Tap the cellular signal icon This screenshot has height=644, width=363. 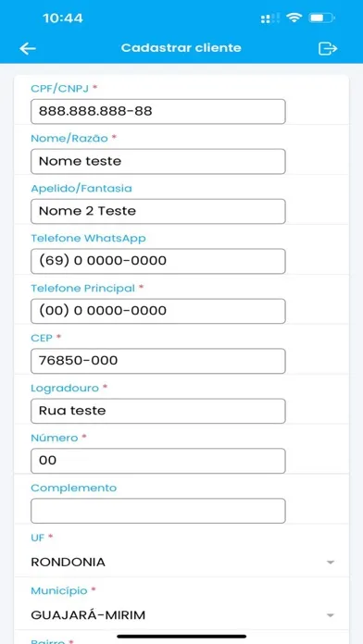click(x=270, y=19)
